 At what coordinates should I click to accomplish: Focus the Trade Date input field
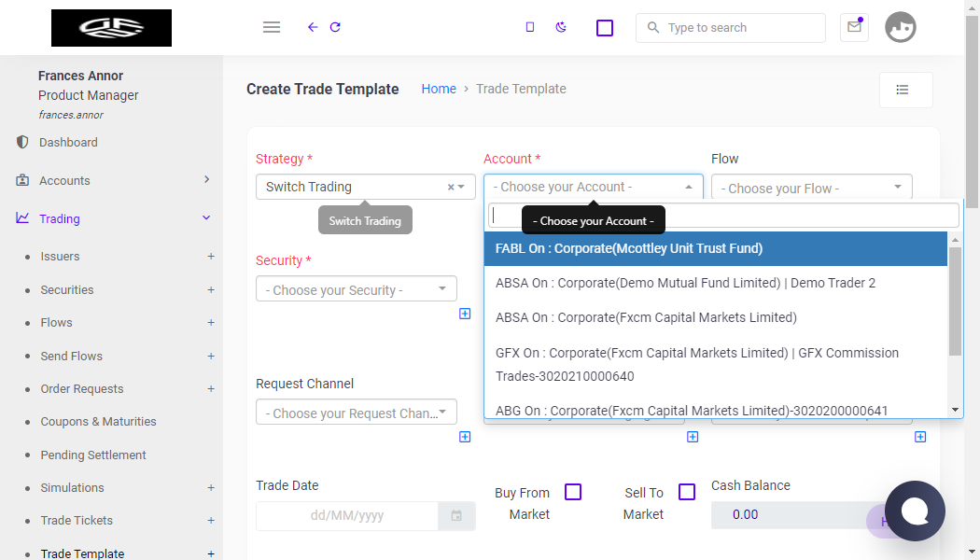point(347,515)
